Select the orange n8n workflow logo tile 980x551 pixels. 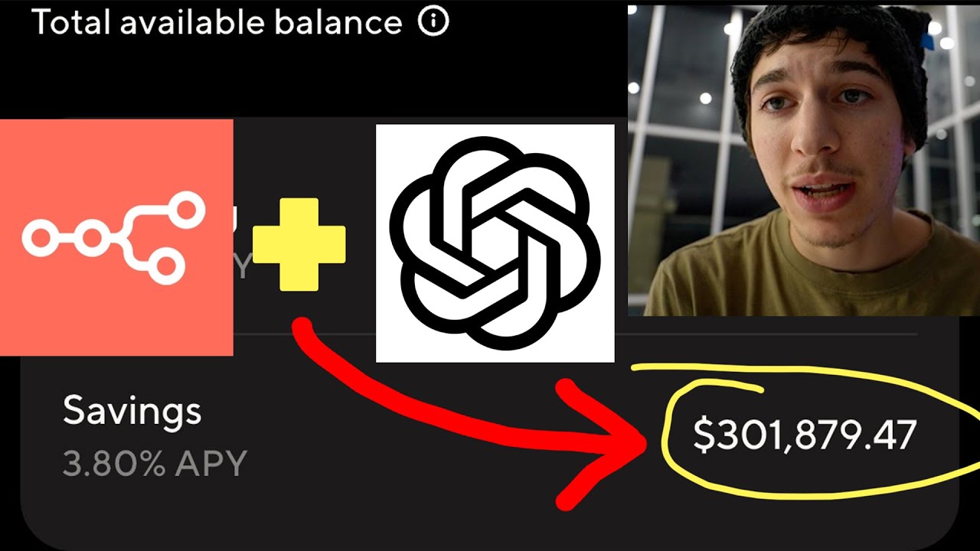pos(116,237)
